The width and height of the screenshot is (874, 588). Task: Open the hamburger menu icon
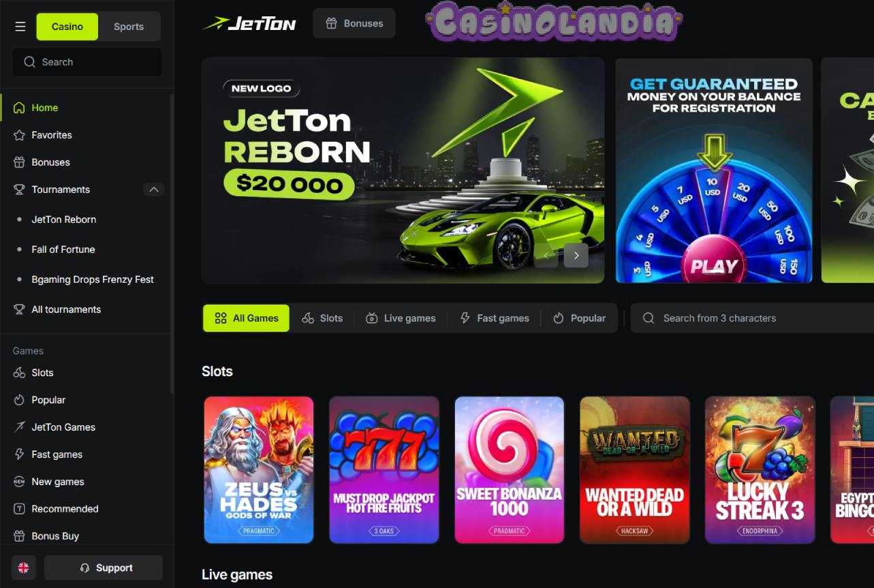pyautogui.click(x=20, y=27)
